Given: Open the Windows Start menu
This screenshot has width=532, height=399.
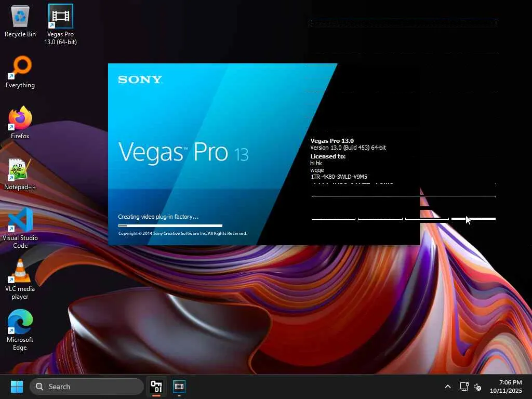Looking at the screenshot, I should 17,387.
